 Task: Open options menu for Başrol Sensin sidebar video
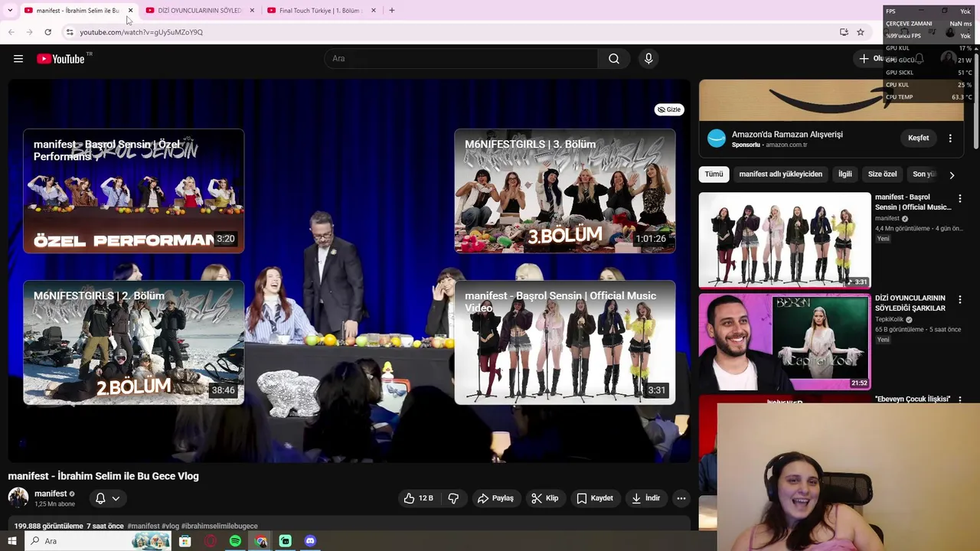click(x=960, y=199)
